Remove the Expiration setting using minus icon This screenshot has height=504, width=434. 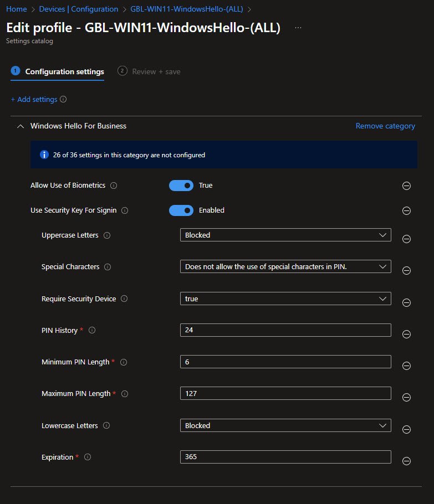tap(406, 461)
